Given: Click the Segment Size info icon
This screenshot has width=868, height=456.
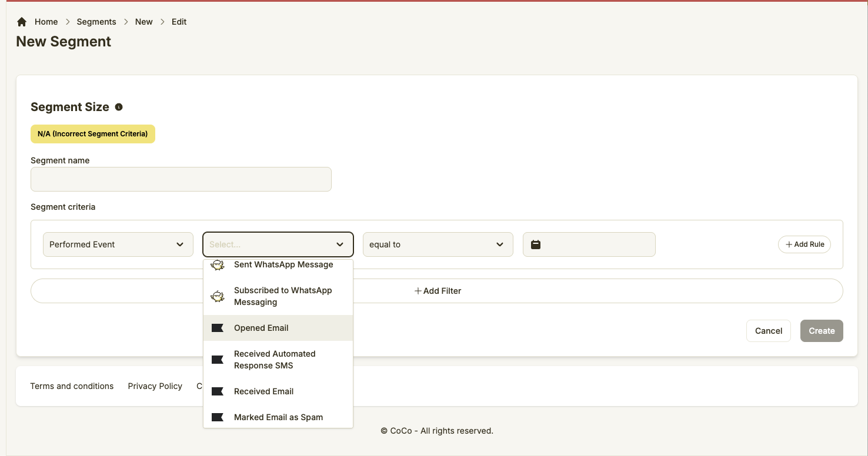Looking at the screenshot, I should pyautogui.click(x=119, y=107).
